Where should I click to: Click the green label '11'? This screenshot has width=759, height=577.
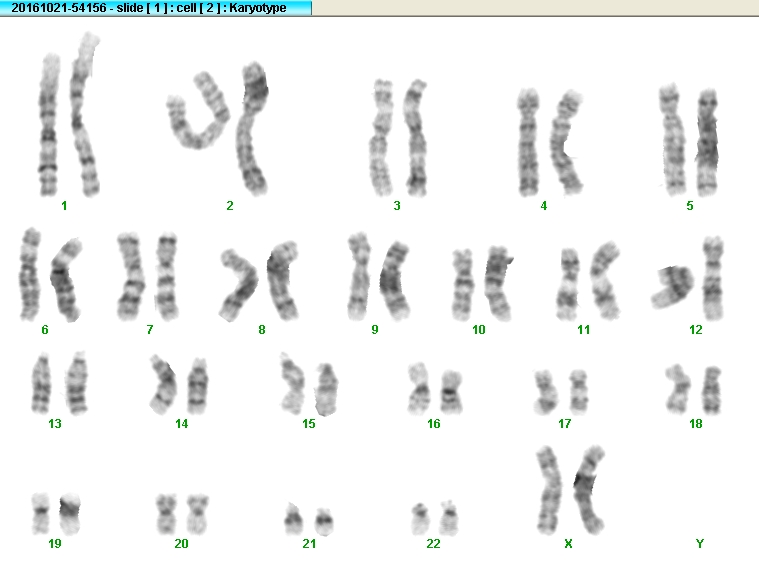coord(584,330)
